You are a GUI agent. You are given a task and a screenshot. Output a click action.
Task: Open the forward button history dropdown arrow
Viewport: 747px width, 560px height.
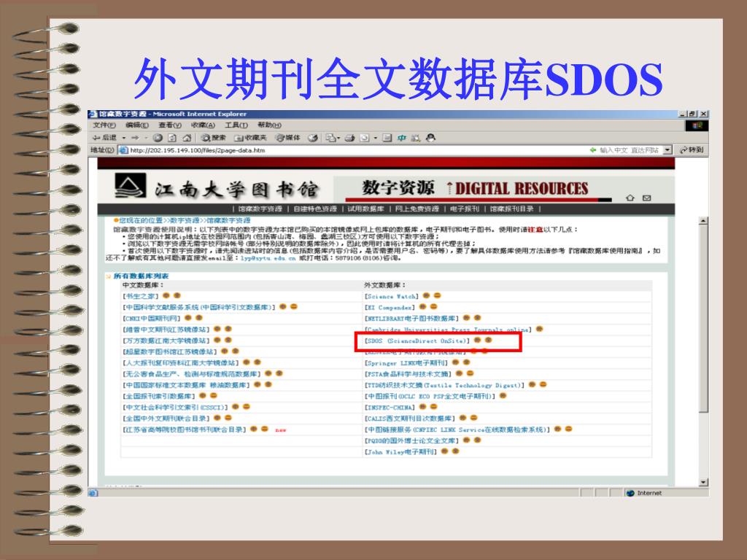[x=146, y=138]
